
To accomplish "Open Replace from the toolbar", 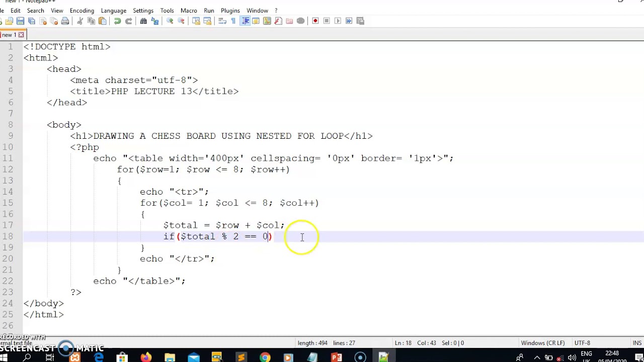I will [154, 21].
